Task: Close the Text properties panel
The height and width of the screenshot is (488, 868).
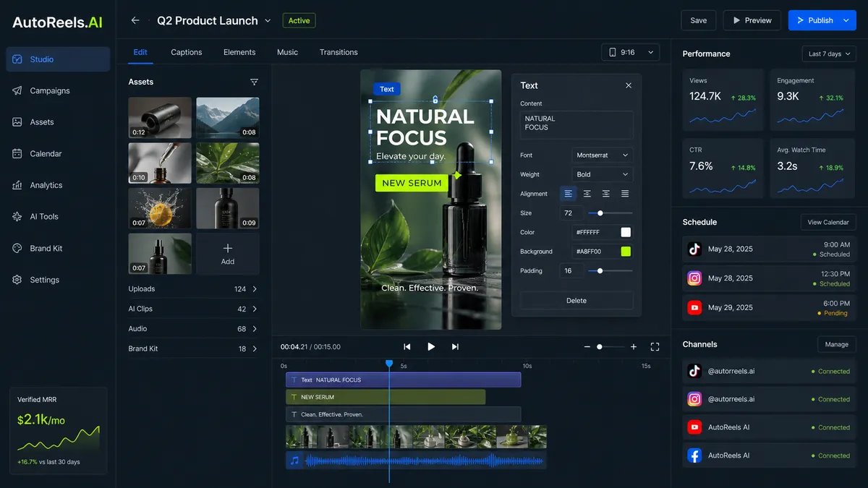Action: [x=629, y=85]
